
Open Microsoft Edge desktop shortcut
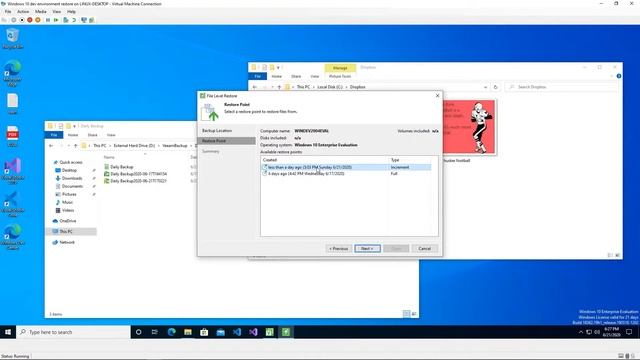tap(12, 73)
